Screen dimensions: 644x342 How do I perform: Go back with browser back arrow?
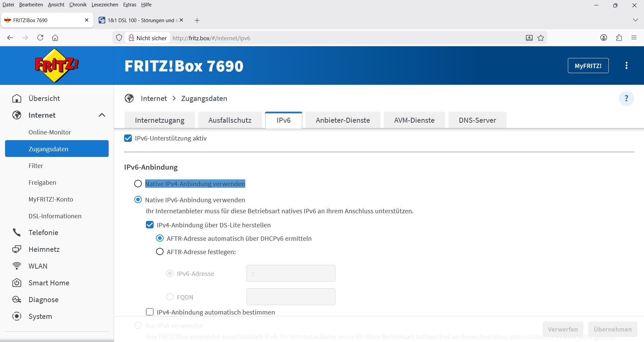[10, 38]
